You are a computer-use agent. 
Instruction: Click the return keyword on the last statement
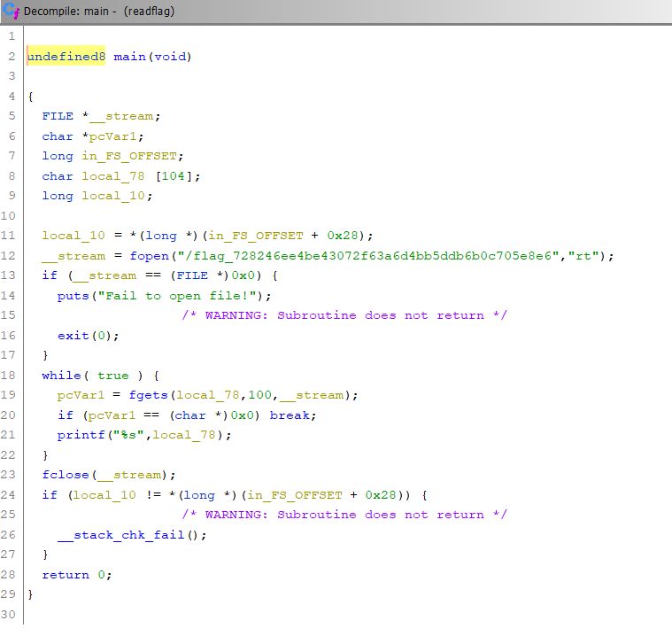coord(64,575)
